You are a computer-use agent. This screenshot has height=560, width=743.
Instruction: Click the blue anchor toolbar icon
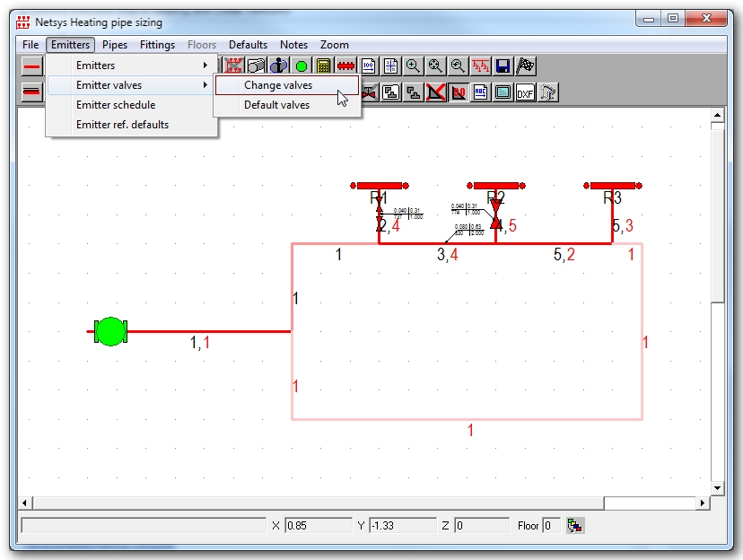pos(278,66)
